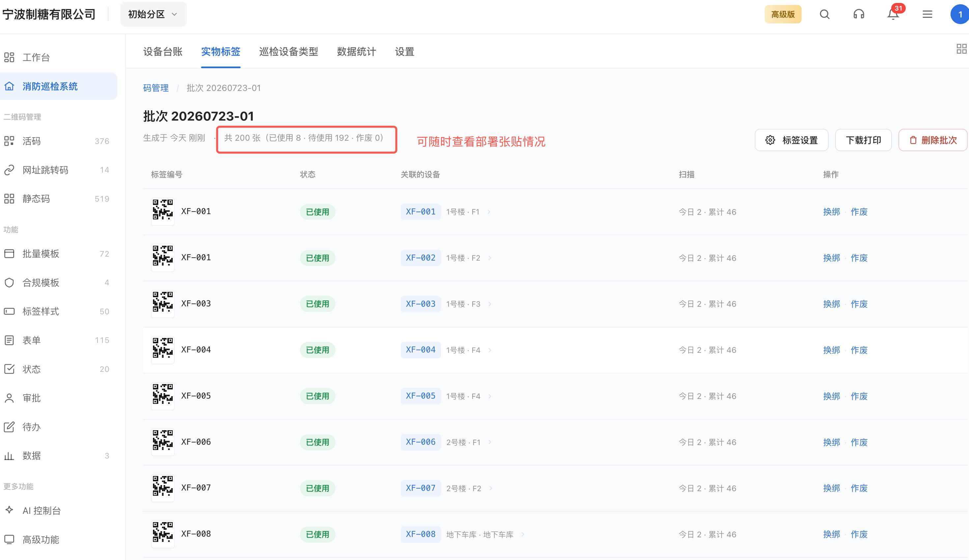Click label number text XF-007

point(196,488)
